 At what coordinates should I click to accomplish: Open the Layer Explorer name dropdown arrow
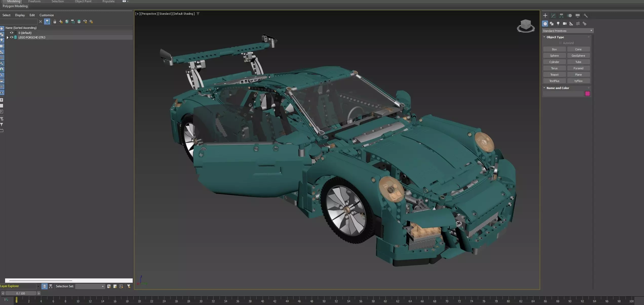coord(38,286)
